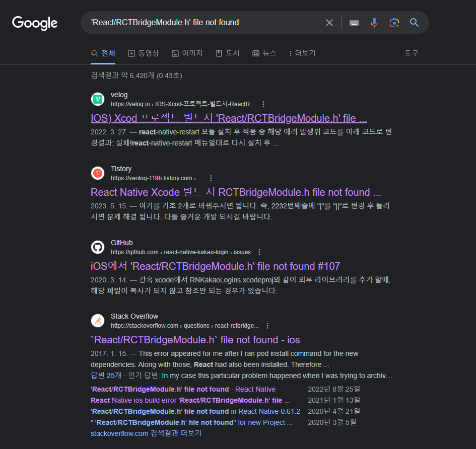Switch to the 동영상 videos tab
Screen dimensions: 476x449
(x=143, y=53)
